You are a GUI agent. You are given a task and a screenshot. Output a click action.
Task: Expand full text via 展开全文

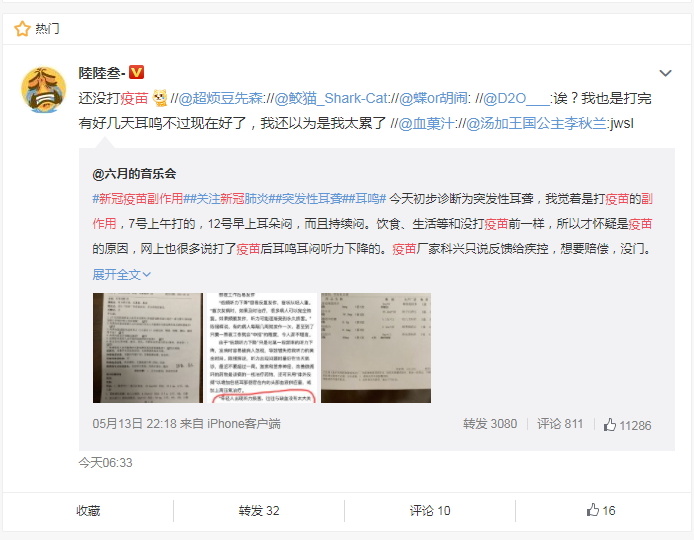coord(121,274)
